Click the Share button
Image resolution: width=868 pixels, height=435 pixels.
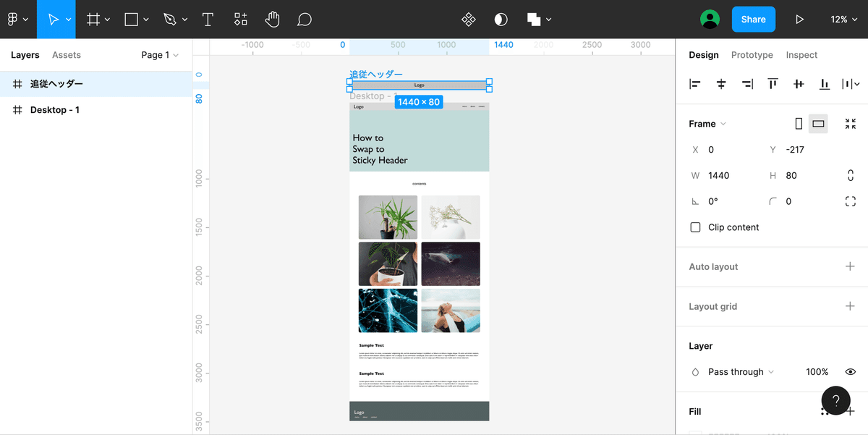pyautogui.click(x=754, y=20)
